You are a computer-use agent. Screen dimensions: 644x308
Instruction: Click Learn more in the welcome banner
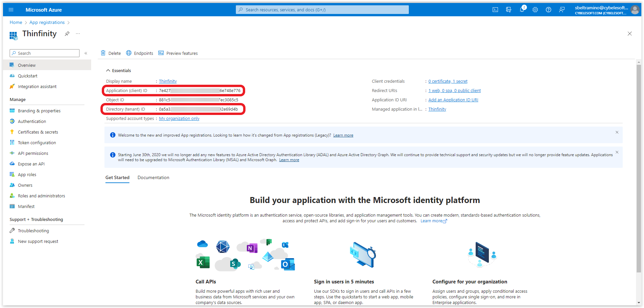343,135
